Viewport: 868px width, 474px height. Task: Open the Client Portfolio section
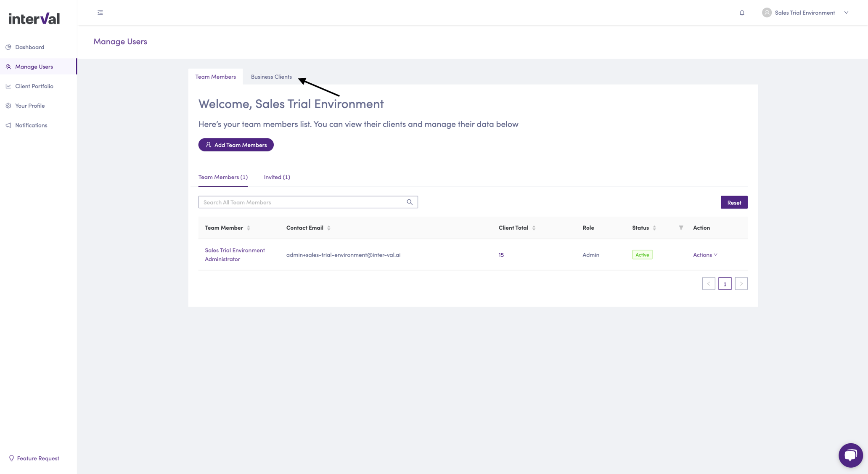[x=34, y=86]
